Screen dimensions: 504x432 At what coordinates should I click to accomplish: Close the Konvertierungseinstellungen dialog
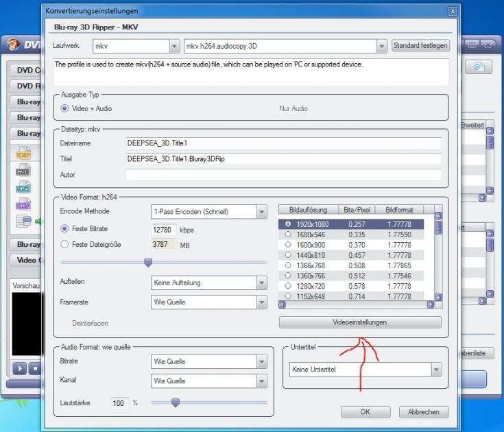pos(453,12)
